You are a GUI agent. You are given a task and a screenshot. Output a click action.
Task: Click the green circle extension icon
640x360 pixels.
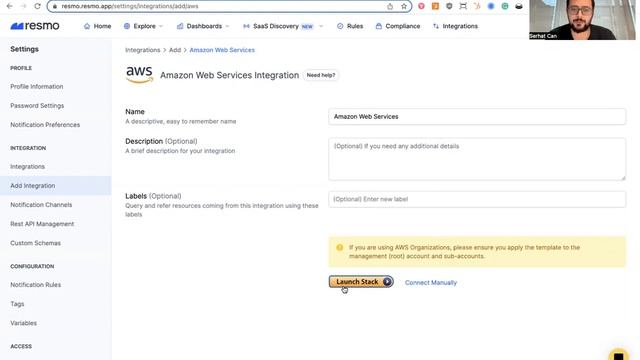(x=505, y=6)
